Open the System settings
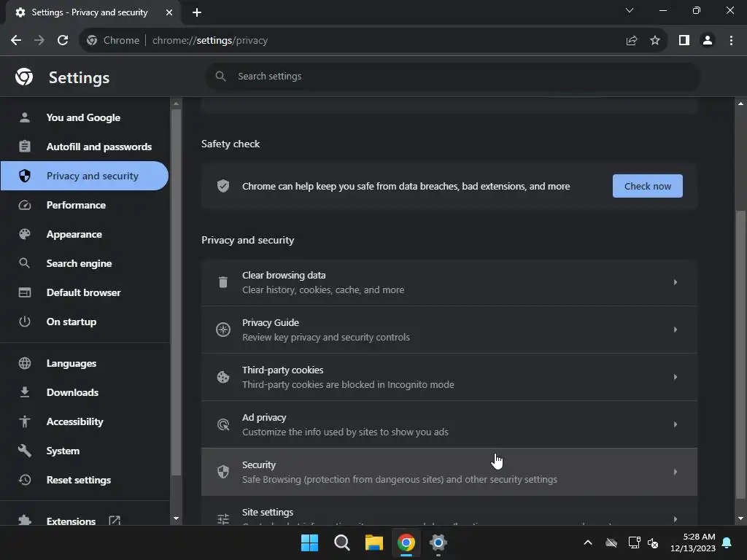 tap(85, 451)
